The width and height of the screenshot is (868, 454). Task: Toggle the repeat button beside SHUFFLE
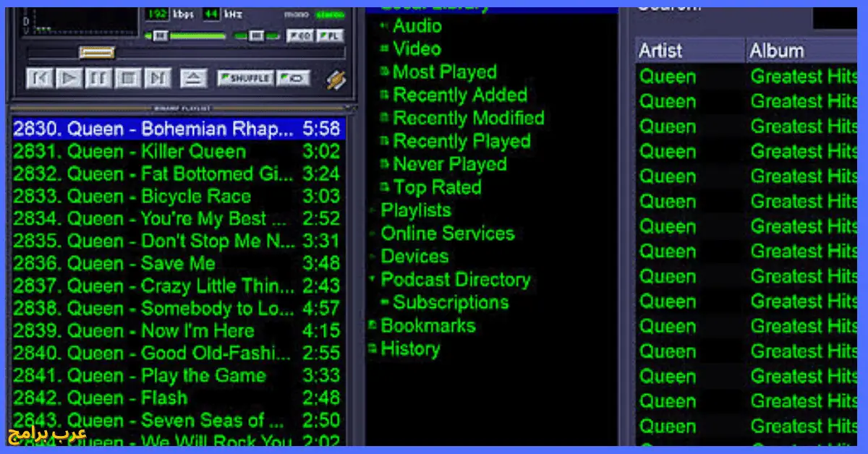pos(293,78)
